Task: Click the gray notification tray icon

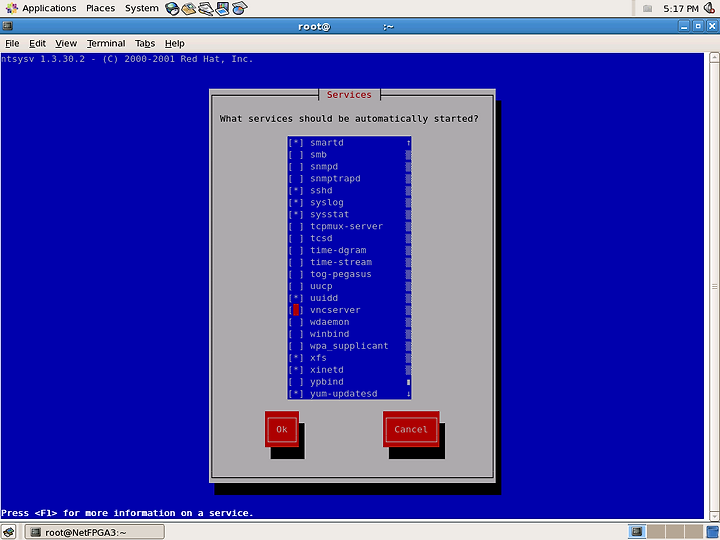Action: coord(647,8)
